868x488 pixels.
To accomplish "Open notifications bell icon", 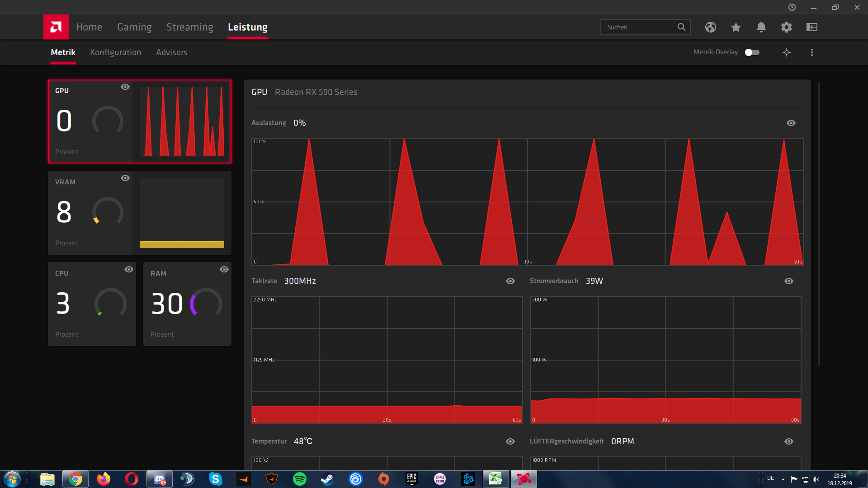I will click(761, 27).
